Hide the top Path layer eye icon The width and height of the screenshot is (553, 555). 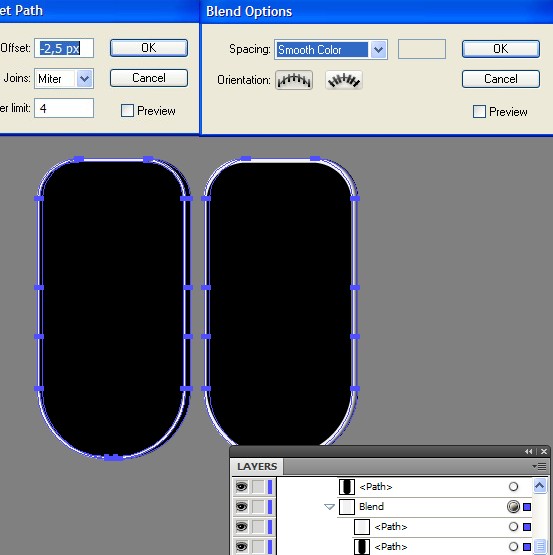(x=241, y=487)
